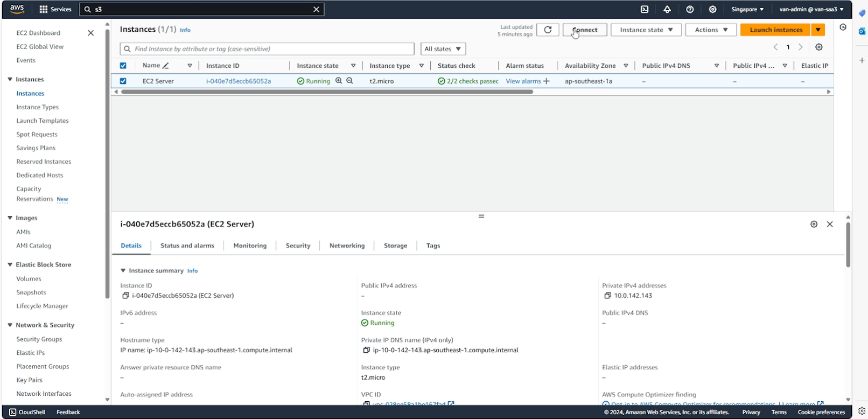Clear the s3 search text
This screenshot has height=419, width=868.
pos(316,9)
